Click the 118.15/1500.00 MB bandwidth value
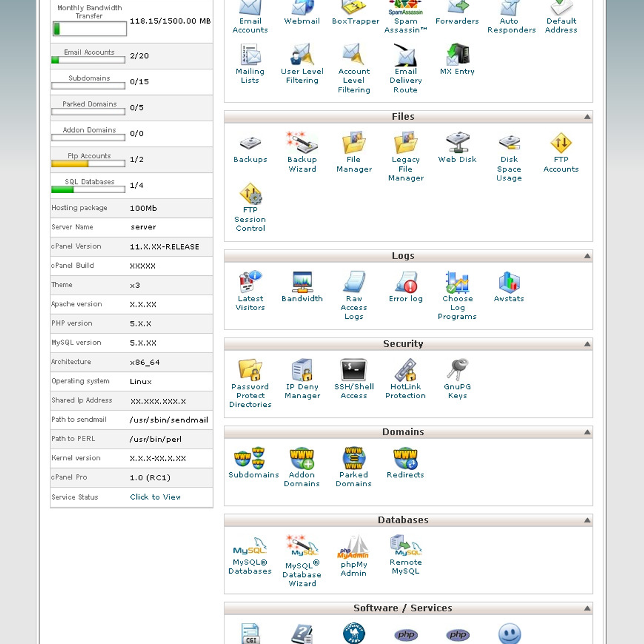644x644 pixels. coord(170,21)
